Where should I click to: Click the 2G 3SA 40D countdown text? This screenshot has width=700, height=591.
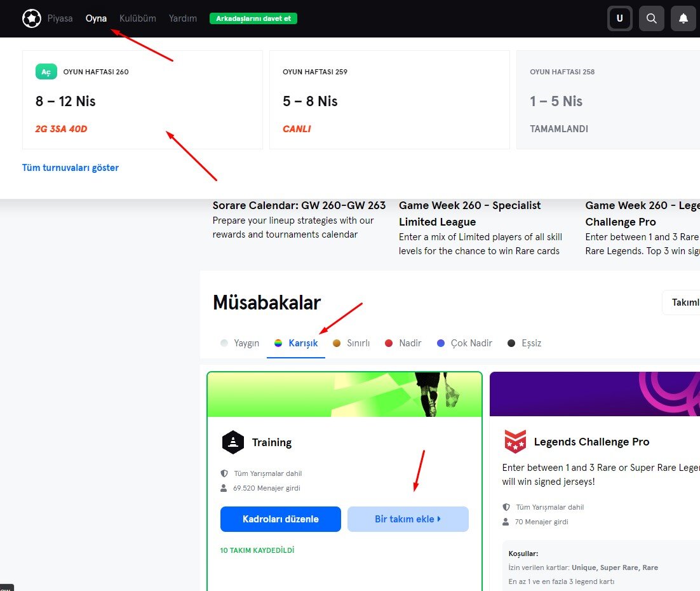(x=61, y=129)
